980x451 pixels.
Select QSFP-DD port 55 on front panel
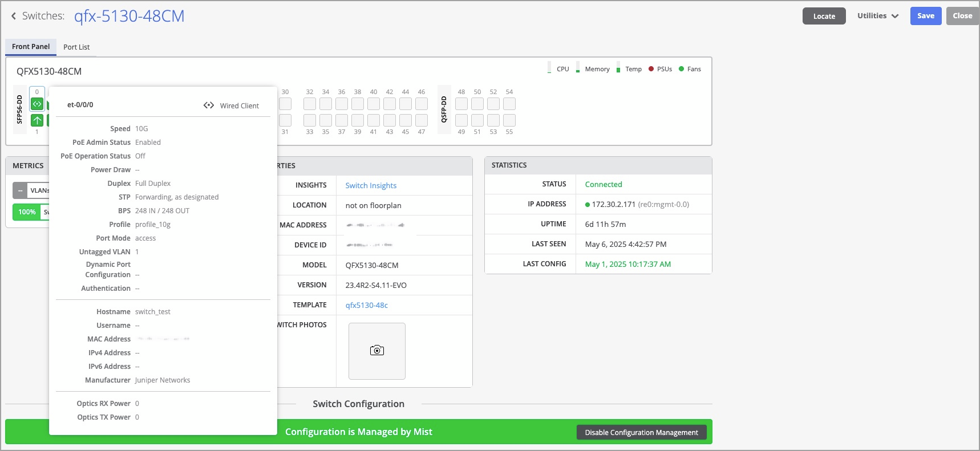509,120
